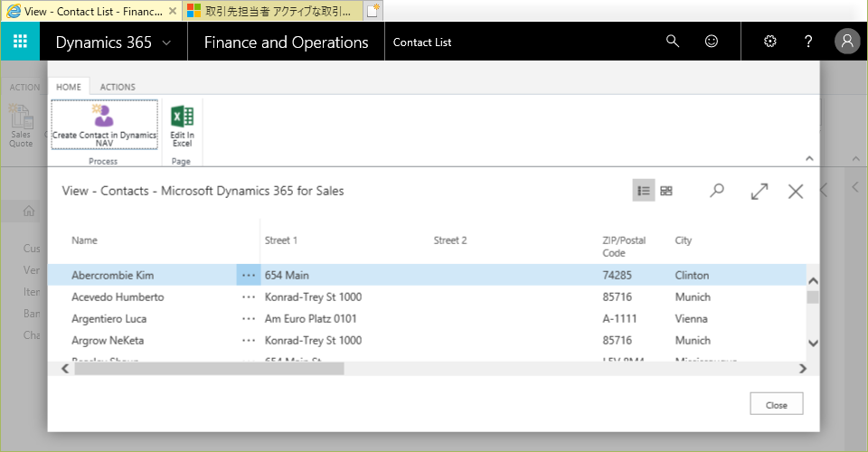Click the horizontal scrollbar thumb
This screenshot has width=868, height=452.
click(209, 369)
